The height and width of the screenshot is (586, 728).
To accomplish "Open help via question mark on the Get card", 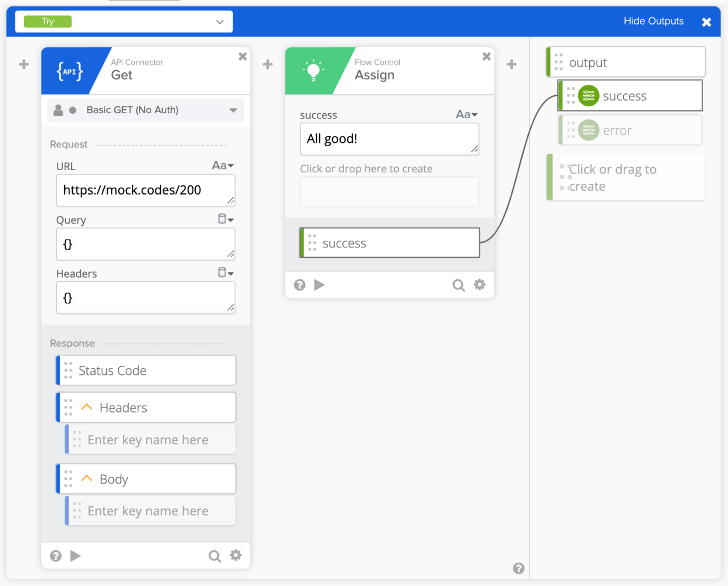I will point(55,556).
